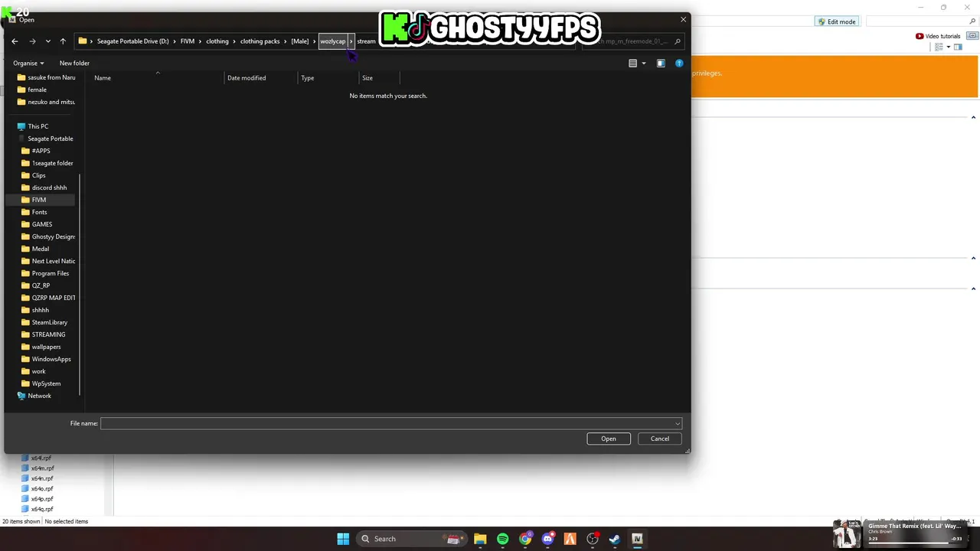Open the Windows Start menu
The width and height of the screenshot is (980, 551).
(x=343, y=539)
